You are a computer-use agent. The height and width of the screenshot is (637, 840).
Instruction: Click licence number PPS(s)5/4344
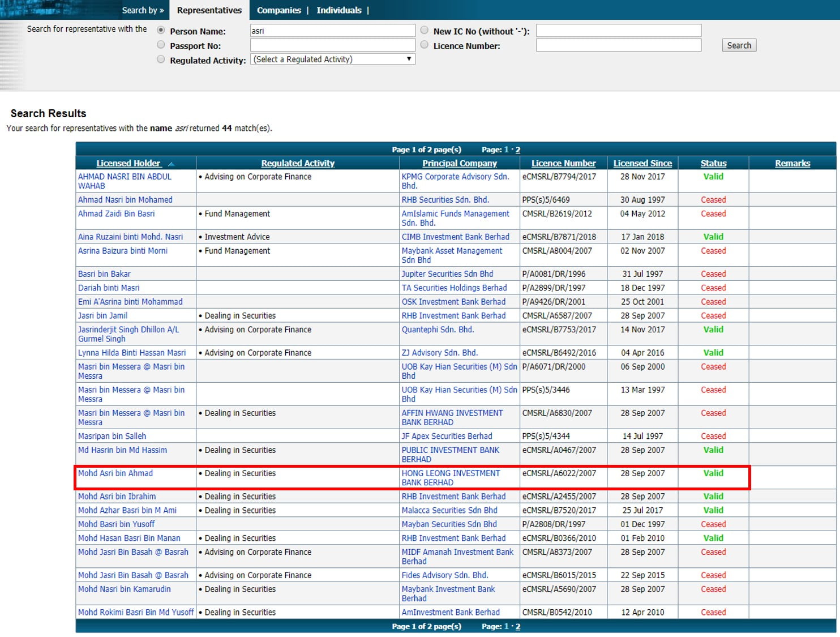coord(546,436)
